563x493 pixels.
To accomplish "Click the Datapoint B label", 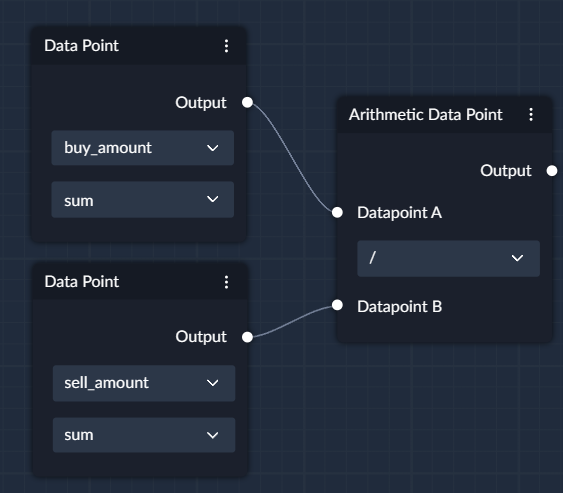I will (399, 307).
